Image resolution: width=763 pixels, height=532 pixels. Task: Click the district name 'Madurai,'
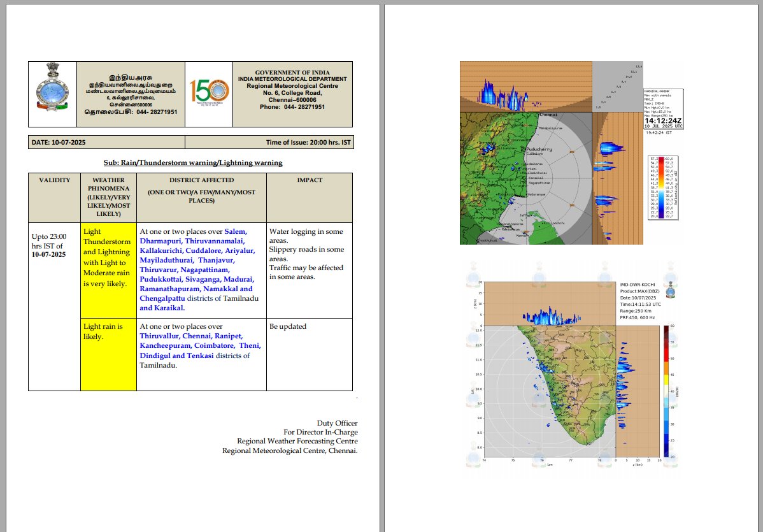coord(239,280)
